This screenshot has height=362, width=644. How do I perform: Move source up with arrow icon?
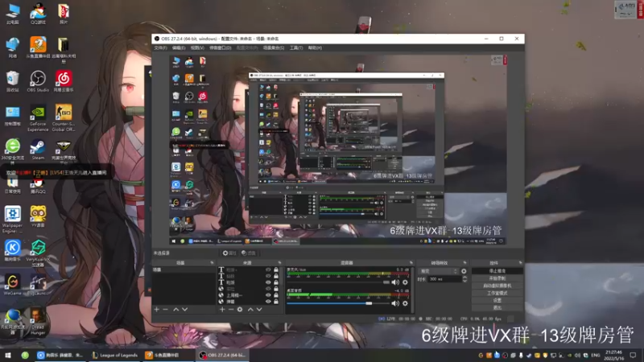[250, 310]
